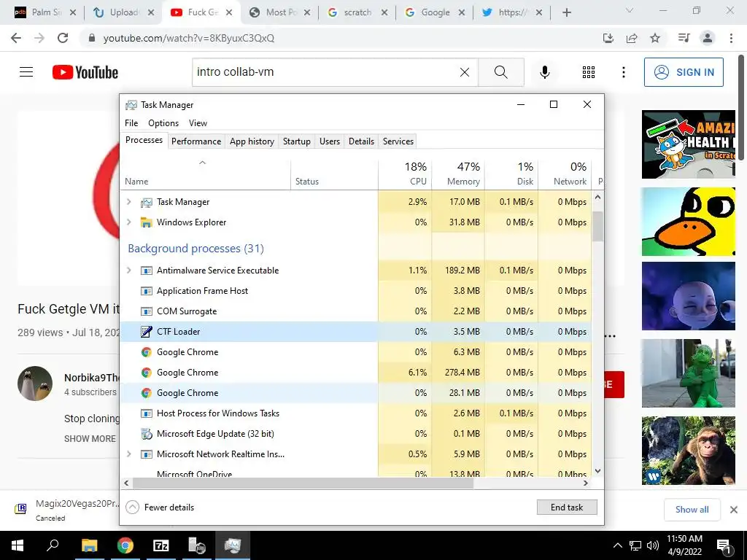Click the install/download icon in address bar
The image size is (747, 560).
pos(608,38)
